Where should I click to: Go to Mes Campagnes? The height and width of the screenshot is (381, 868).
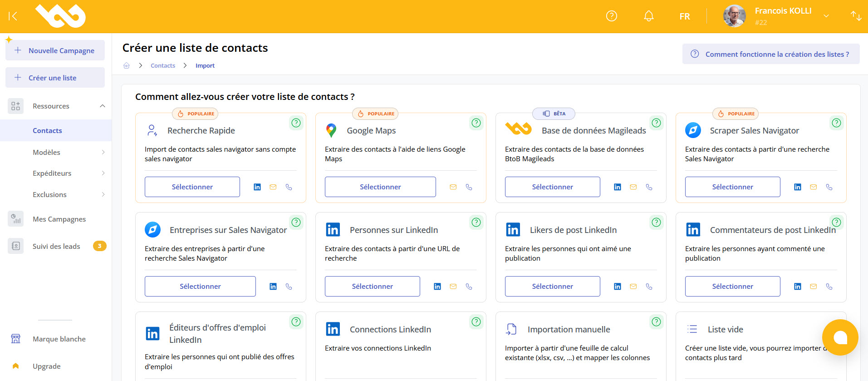pos(59,219)
